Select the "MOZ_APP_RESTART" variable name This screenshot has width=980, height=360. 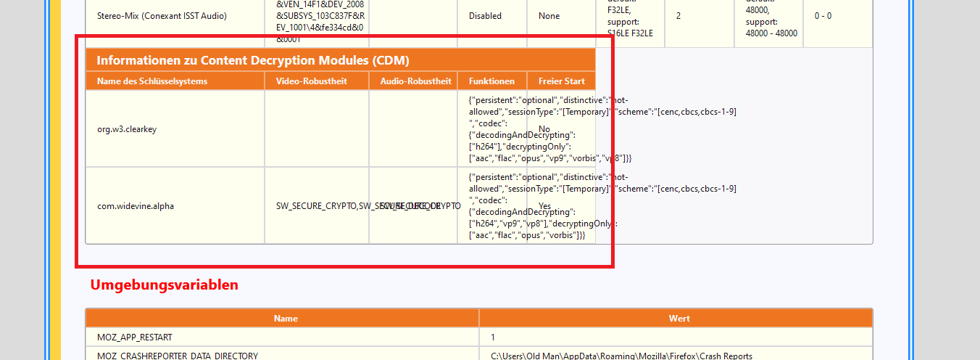[x=135, y=337]
